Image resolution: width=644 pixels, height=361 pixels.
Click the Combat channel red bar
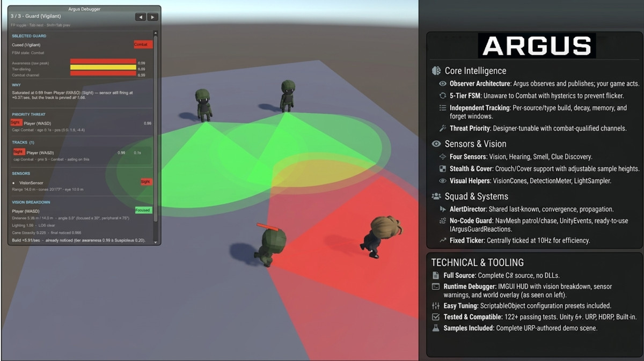pos(103,74)
